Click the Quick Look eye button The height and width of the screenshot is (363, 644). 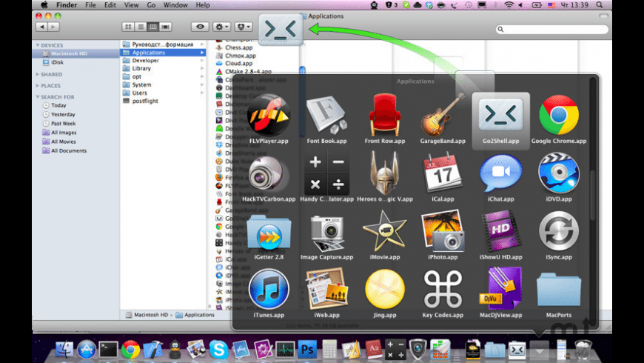click(199, 27)
